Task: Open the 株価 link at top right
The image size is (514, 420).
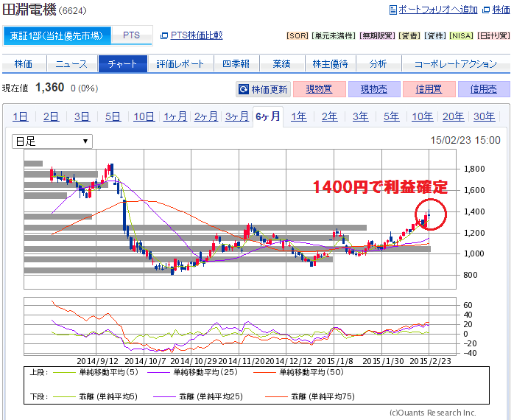Action: (501, 10)
